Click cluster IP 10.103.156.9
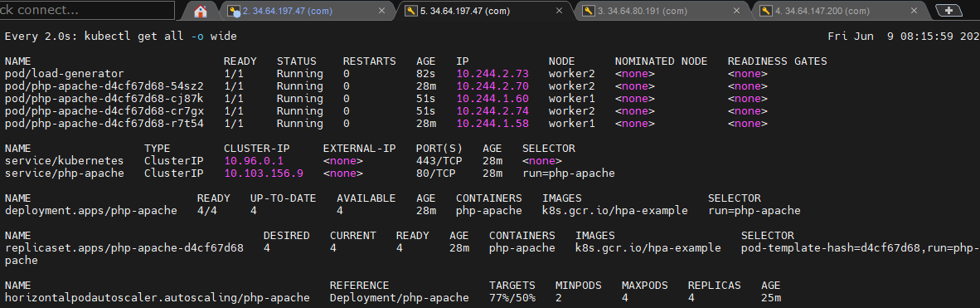 (264, 174)
